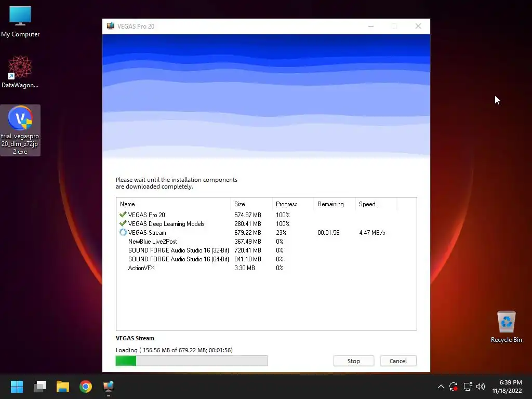Click the 679.22 MB size cell
Viewport: 532px width, 399px height.
tap(248, 232)
